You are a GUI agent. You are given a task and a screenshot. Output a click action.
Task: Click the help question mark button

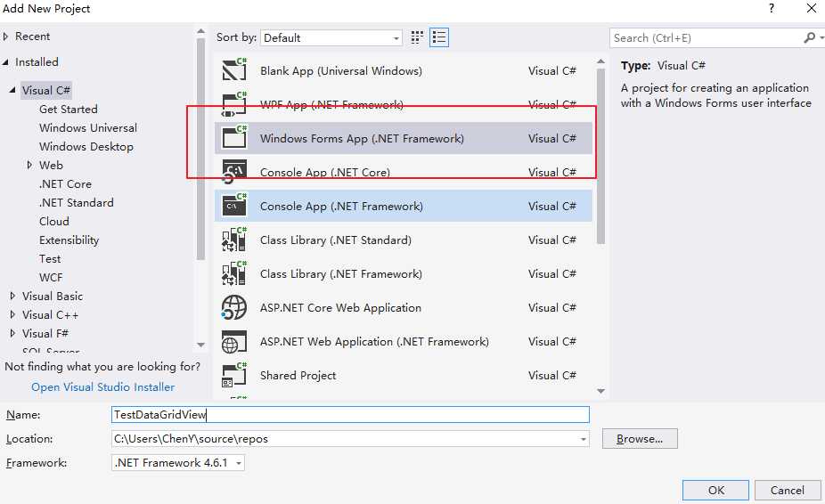[x=772, y=8]
